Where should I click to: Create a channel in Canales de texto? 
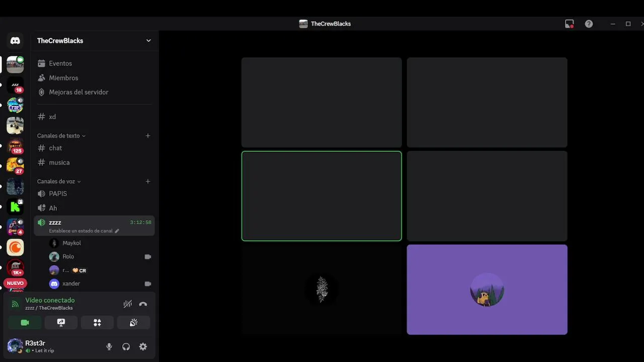(148, 136)
